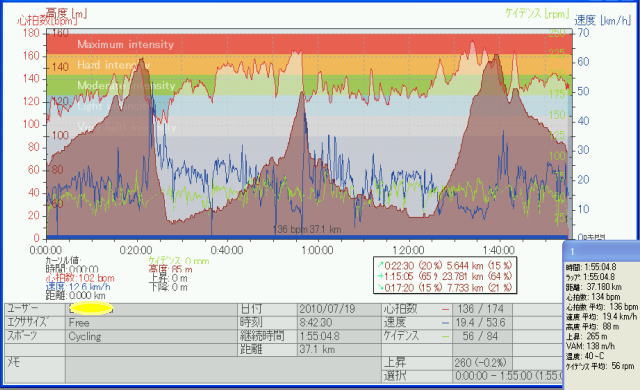The width and height of the screenshot is (640, 390).
Task: Click the 心拍数 value 136 / 174
Action: 480,309
